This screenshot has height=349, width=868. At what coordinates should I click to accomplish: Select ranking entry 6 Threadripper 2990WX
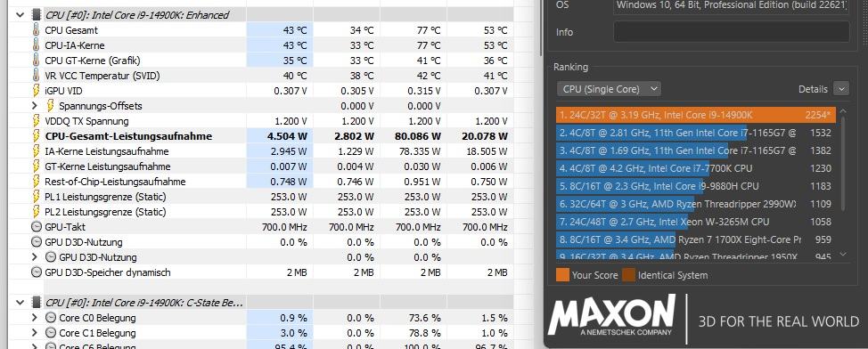(x=696, y=204)
